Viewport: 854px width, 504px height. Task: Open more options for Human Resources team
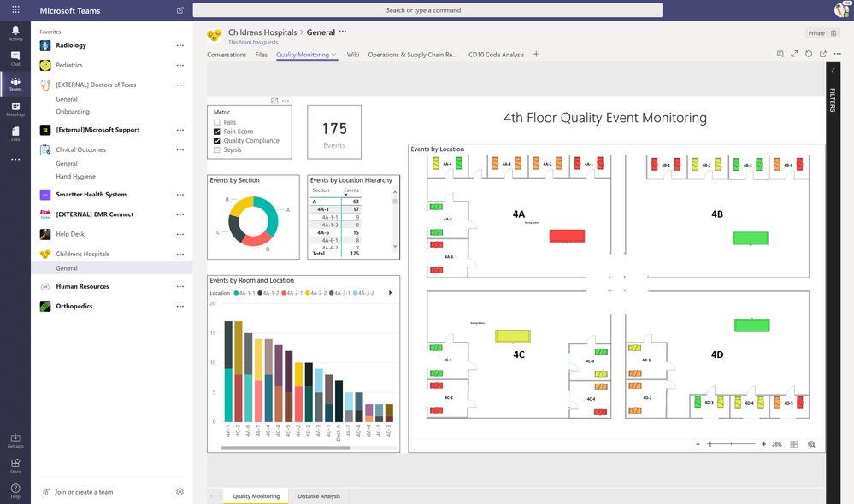click(180, 287)
